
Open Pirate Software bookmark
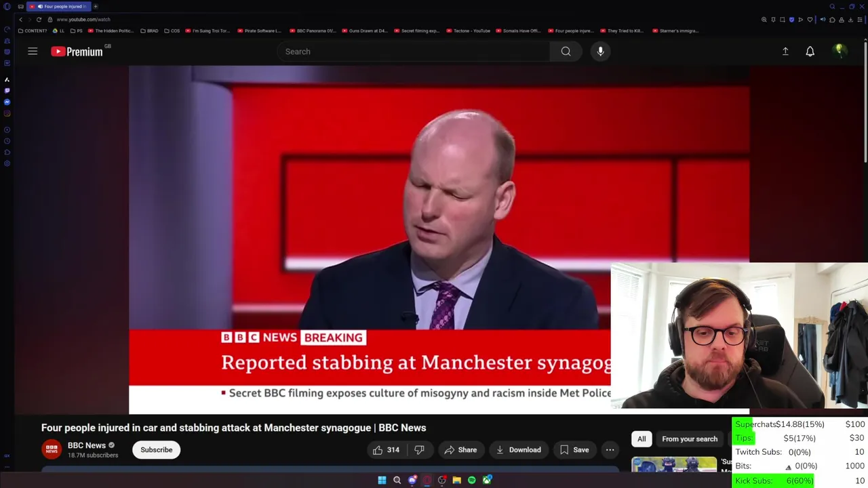[x=259, y=30]
